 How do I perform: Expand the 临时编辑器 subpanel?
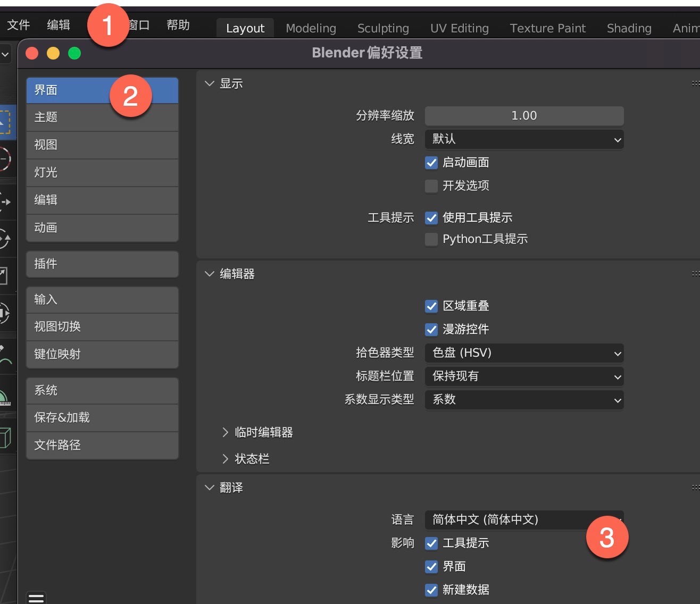tap(225, 432)
